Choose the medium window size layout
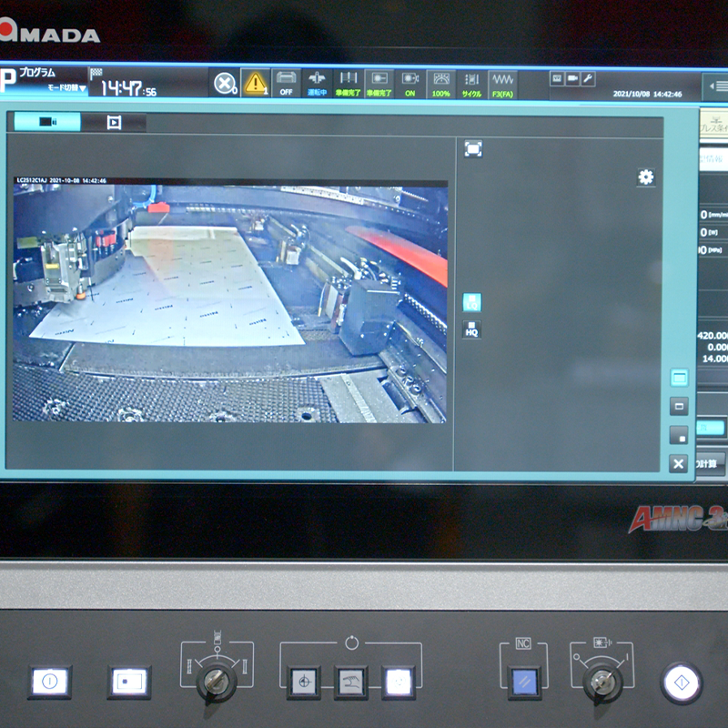728x728 pixels. click(x=679, y=406)
